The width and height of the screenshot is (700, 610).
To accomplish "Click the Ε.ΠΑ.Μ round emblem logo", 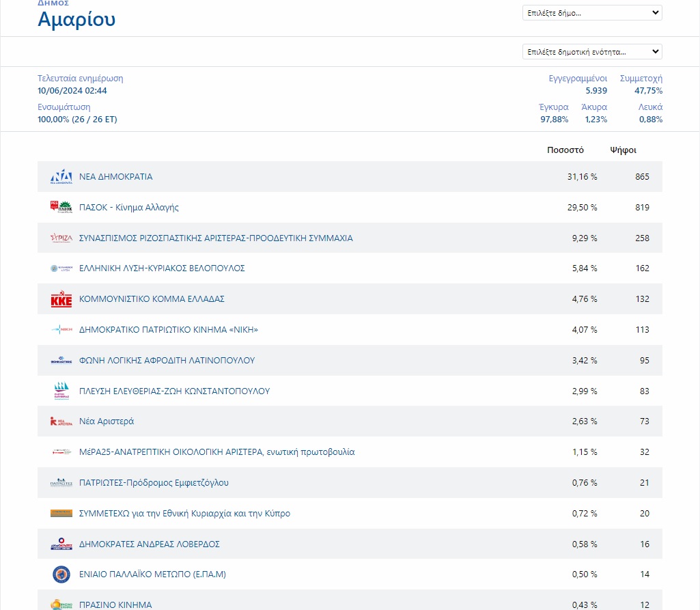I will pos(61,574).
